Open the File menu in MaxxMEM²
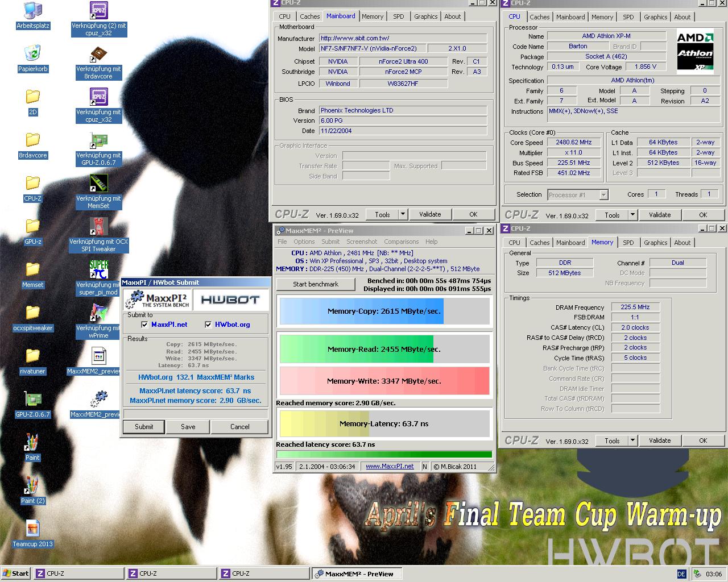Image resolution: width=728 pixels, height=582 pixels. 282,242
